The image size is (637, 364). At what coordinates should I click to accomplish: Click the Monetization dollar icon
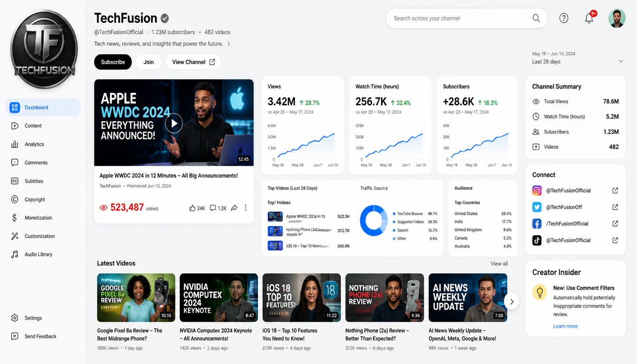point(15,218)
